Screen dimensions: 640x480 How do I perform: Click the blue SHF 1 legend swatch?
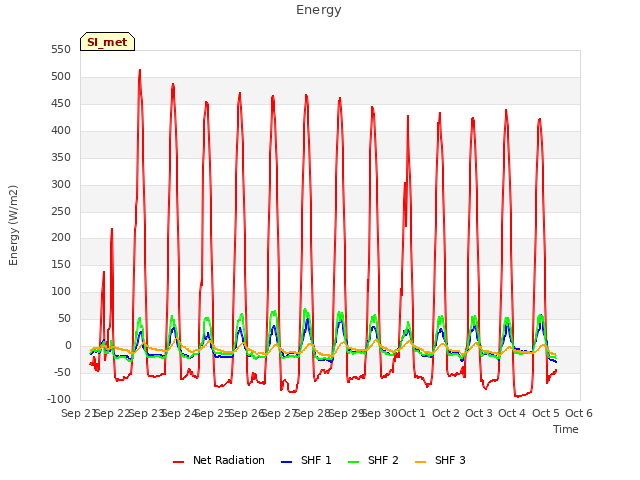(x=287, y=462)
